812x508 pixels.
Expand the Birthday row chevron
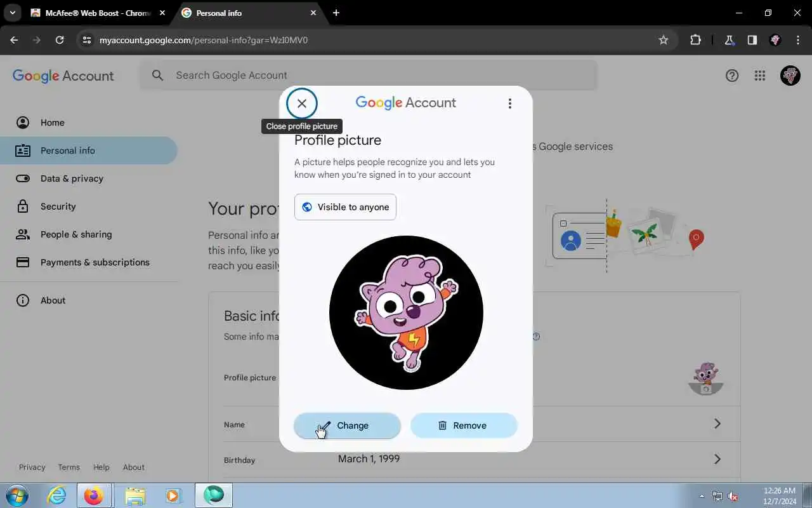point(717,459)
